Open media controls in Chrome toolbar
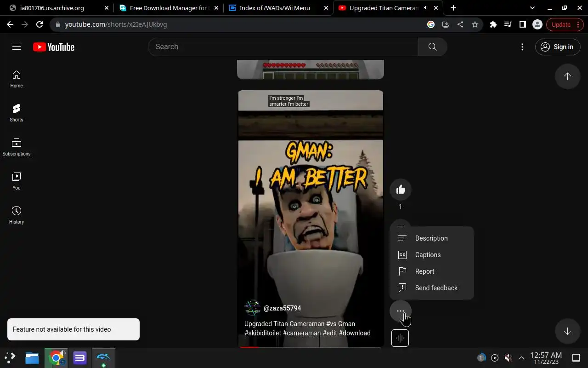The width and height of the screenshot is (588, 368). tap(508, 24)
